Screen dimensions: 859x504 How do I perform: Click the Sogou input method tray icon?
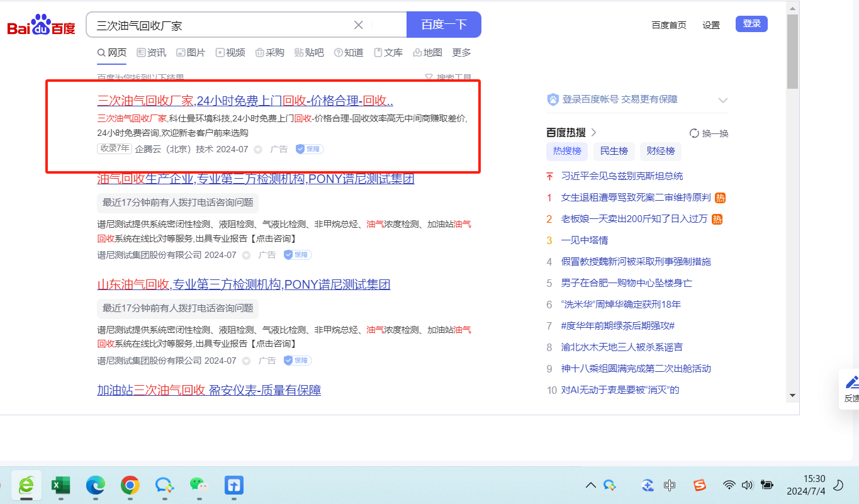pos(699,485)
